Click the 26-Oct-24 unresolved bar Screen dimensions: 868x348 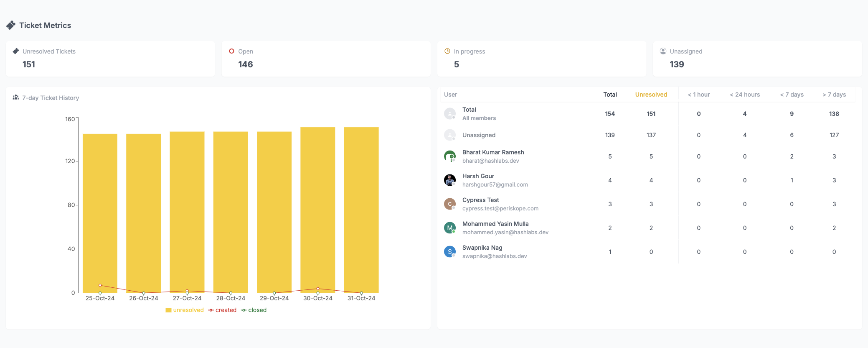click(x=144, y=213)
